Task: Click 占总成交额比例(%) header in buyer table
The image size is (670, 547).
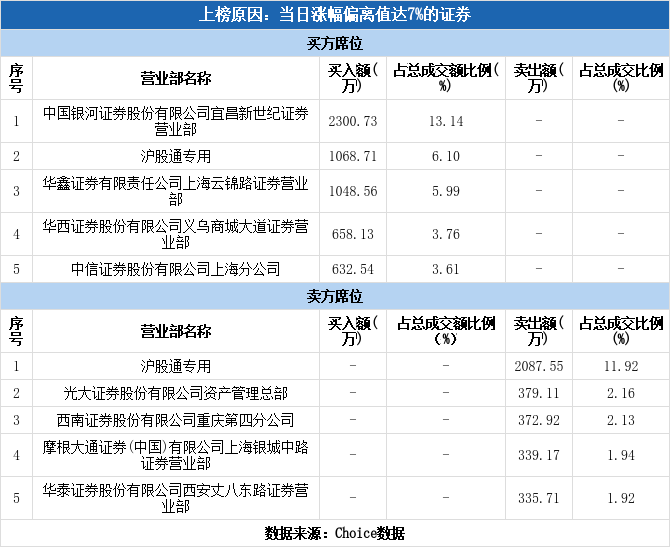Action: pyautogui.click(x=446, y=78)
